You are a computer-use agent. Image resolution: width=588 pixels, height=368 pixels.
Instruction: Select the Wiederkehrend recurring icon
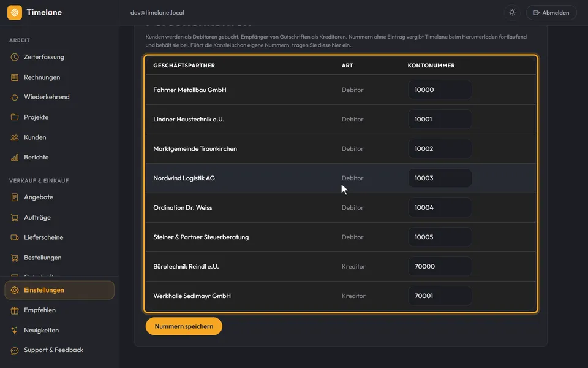point(15,98)
